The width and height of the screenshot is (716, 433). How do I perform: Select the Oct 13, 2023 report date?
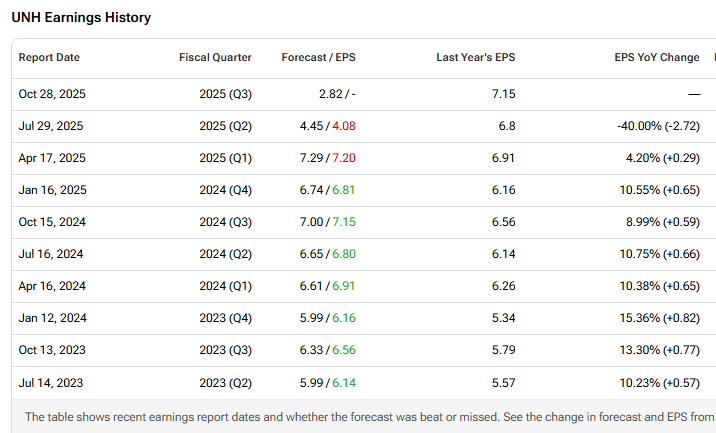pos(52,350)
